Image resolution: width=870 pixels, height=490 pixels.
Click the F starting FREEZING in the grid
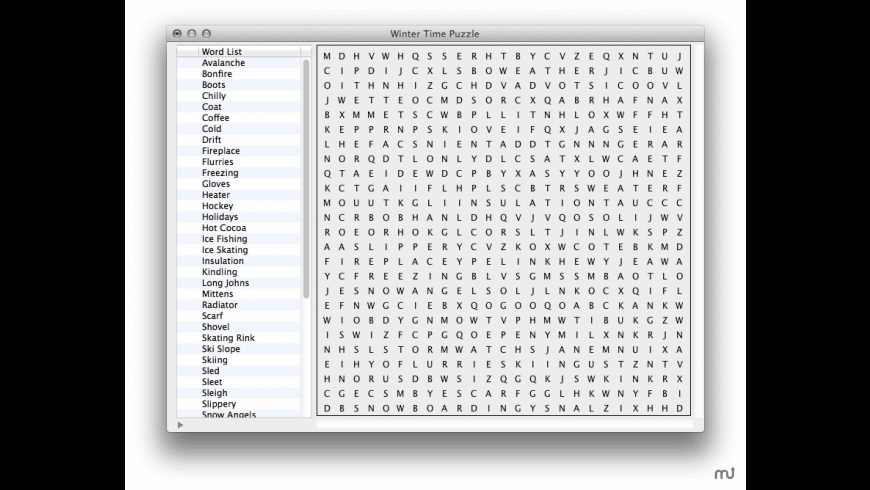pyautogui.click(x=356, y=276)
